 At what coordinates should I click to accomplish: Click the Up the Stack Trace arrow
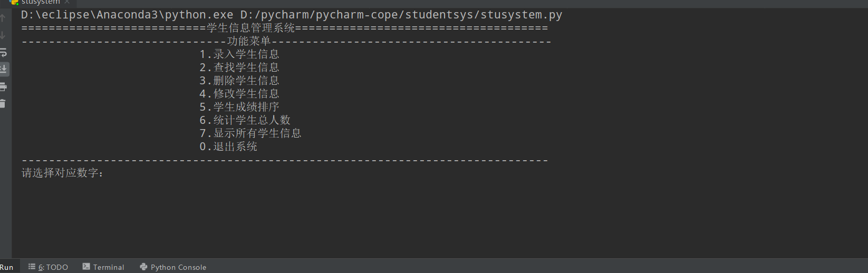(x=3, y=18)
